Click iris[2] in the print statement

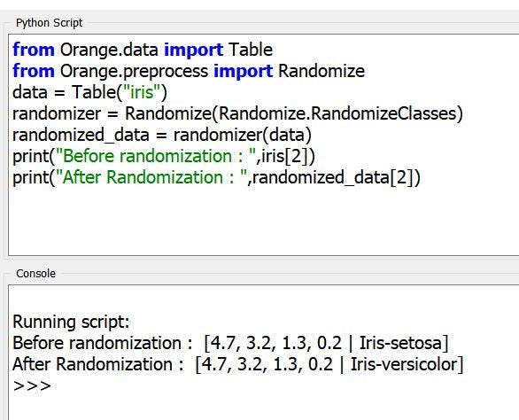(285, 156)
